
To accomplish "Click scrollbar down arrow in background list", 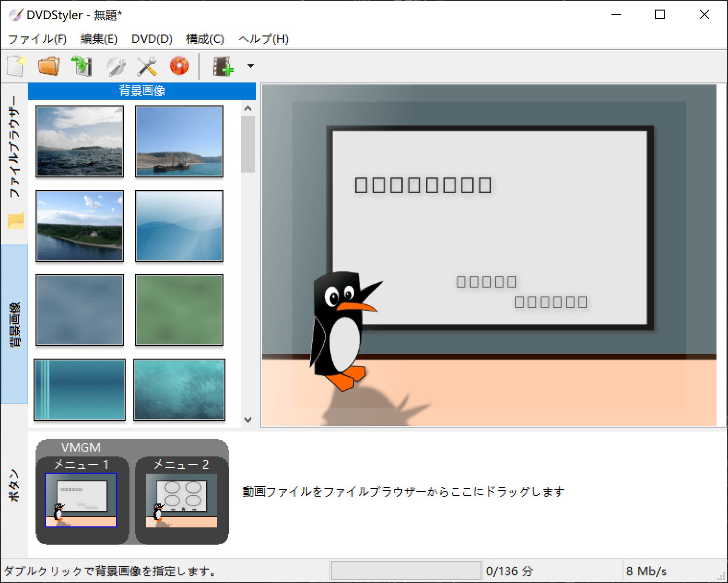I will 248,420.
